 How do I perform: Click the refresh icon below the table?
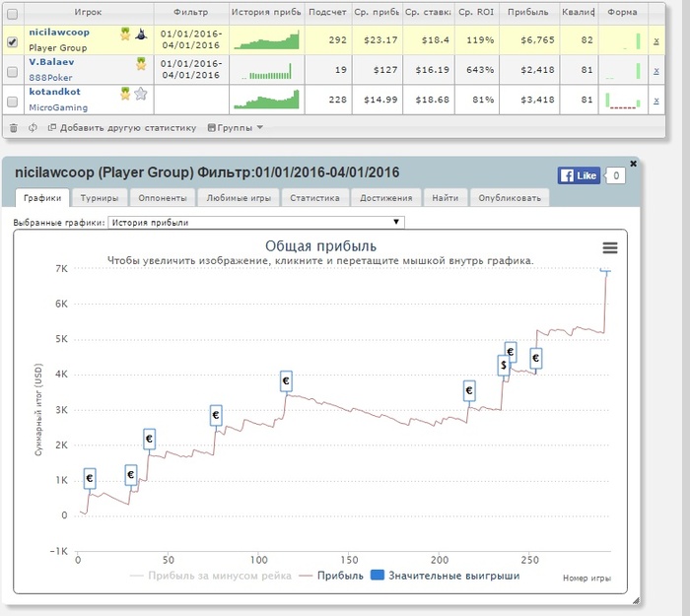pyautogui.click(x=32, y=127)
